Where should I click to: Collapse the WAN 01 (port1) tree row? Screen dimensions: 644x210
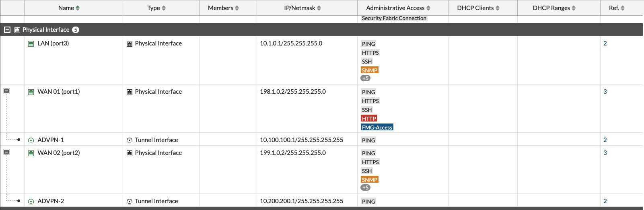click(6, 91)
